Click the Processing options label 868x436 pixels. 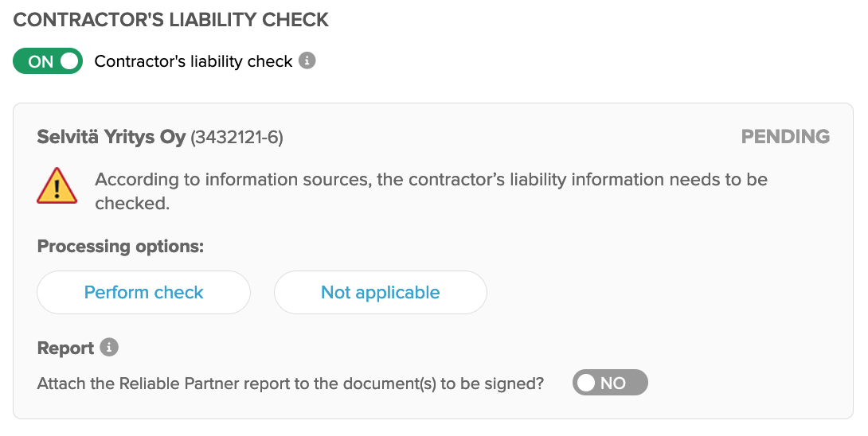point(121,246)
